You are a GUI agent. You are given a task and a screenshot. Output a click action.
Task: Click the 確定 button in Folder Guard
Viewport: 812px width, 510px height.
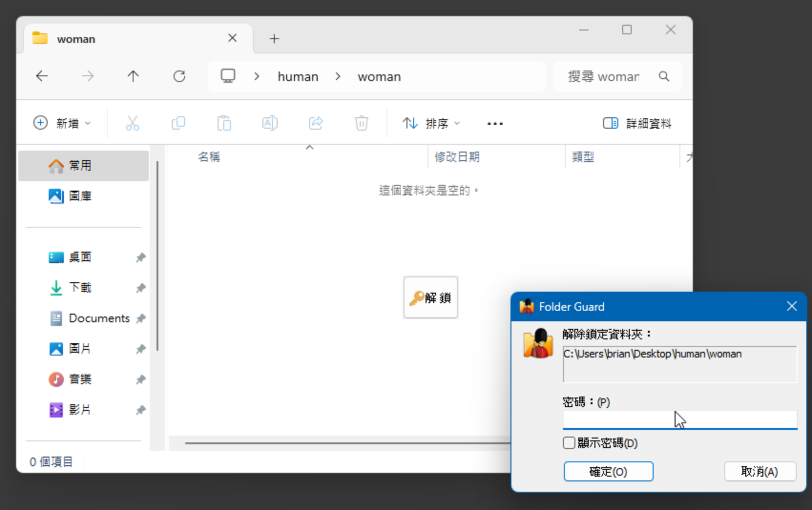[608, 471]
